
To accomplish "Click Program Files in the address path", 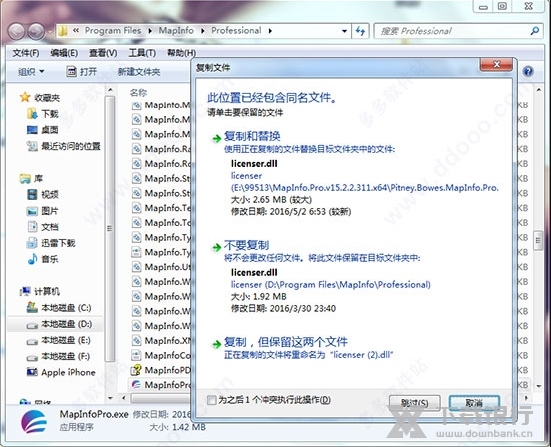I will (112, 31).
